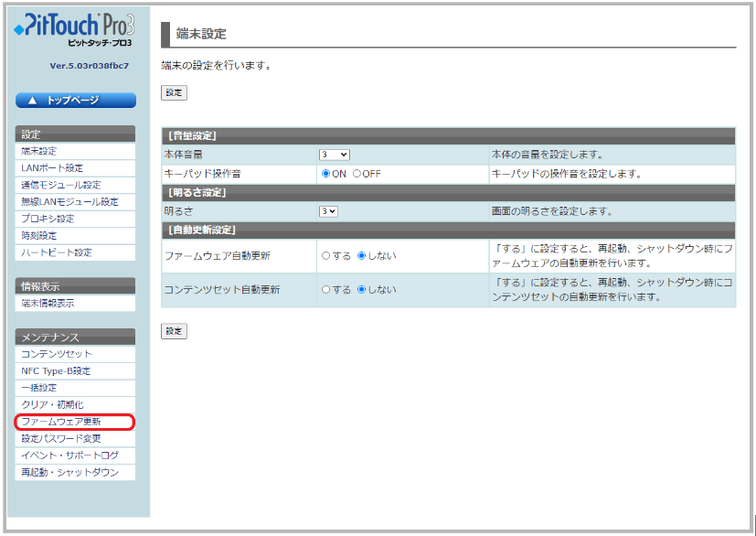
Task: Select する for コンテンツセット自動更新
Action: [325, 290]
